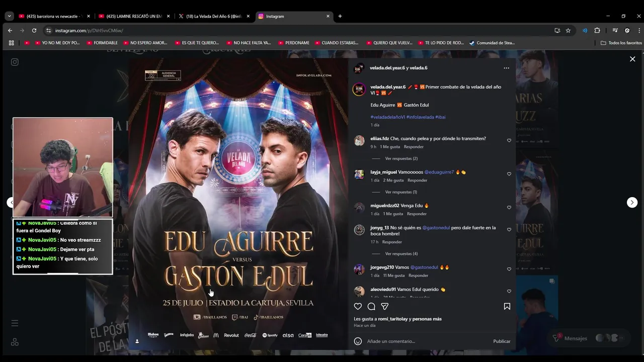Viewport: 644px width, 362px height.
Task: Click the Publicar button
Action: click(x=502, y=341)
